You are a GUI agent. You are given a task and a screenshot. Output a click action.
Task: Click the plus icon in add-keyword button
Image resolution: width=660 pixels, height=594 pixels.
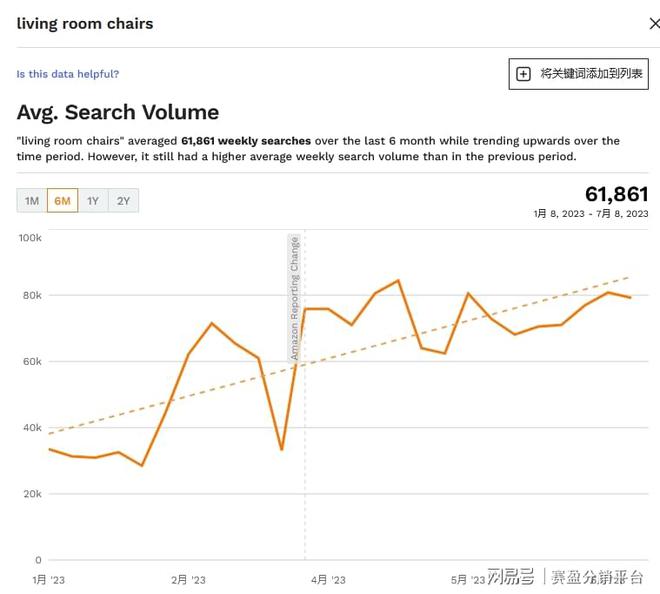524,74
